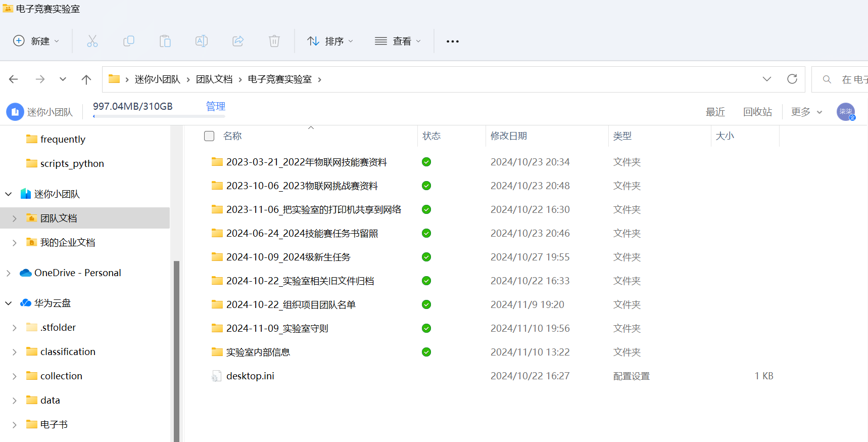This screenshot has width=868, height=442.
Task: Open the 更多 menu
Action: pyautogui.click(x=806, y=112)
